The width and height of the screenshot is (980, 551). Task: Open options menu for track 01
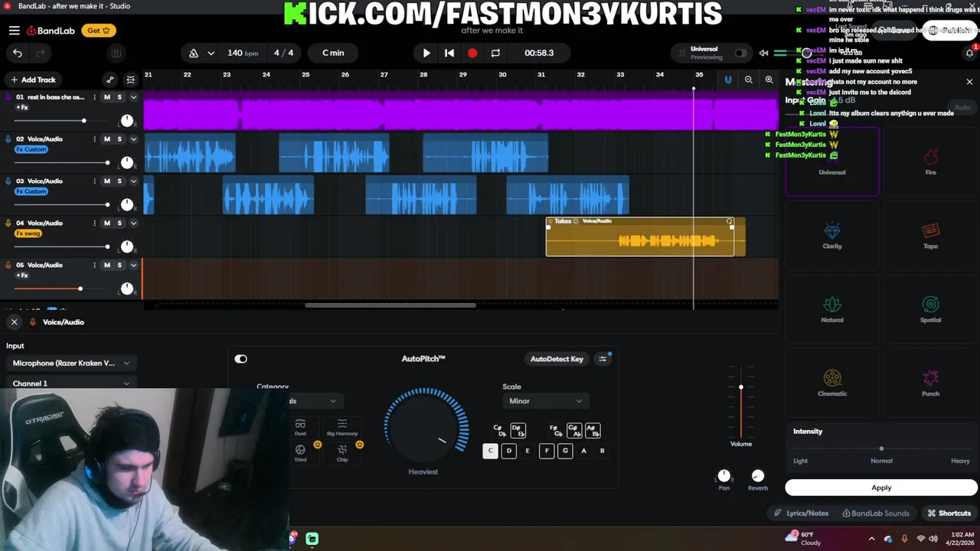[94, 97]
